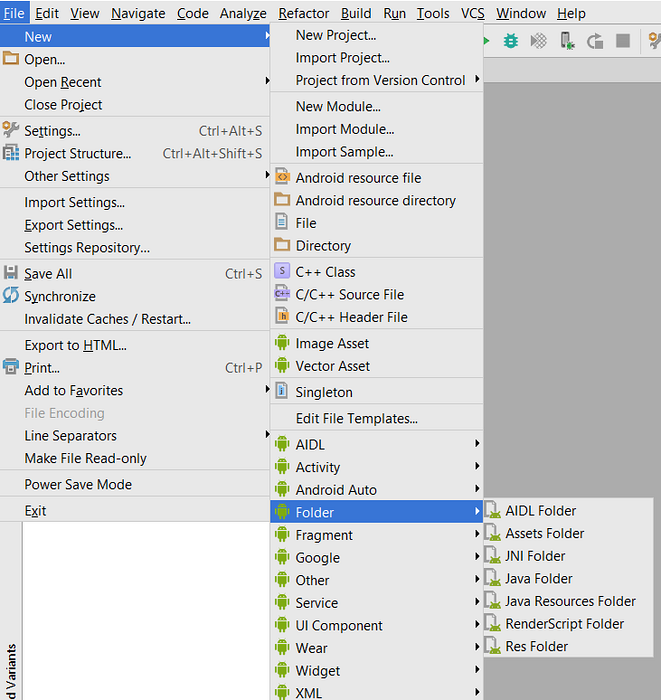The image size is (661, 700).
Task: Select C++ Class from New submenu
Action: [325, 272]
